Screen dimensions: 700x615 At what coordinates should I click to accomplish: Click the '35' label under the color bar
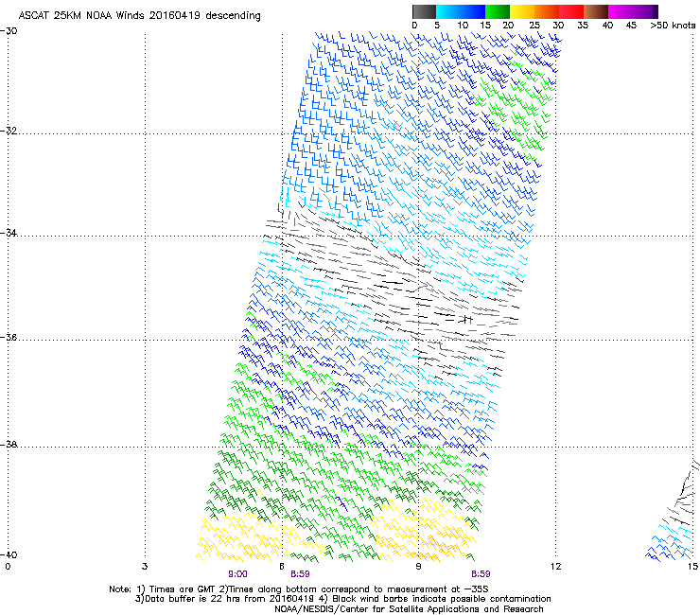[583, 26]
